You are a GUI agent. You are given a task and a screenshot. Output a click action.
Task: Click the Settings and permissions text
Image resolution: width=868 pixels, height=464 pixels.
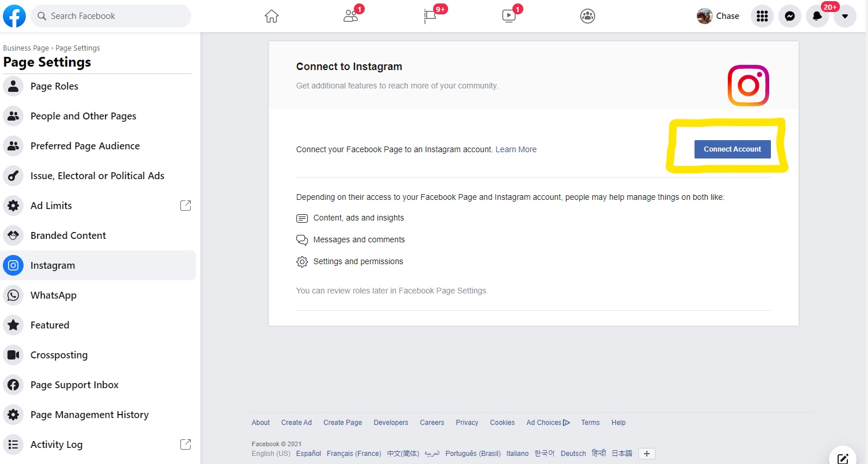coord(358,262)
